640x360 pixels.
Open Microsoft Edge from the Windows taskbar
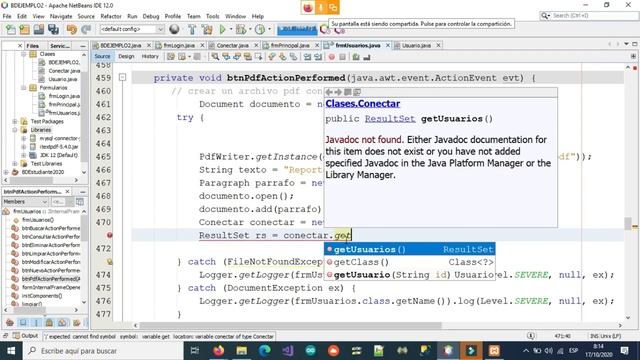(264, 351)
